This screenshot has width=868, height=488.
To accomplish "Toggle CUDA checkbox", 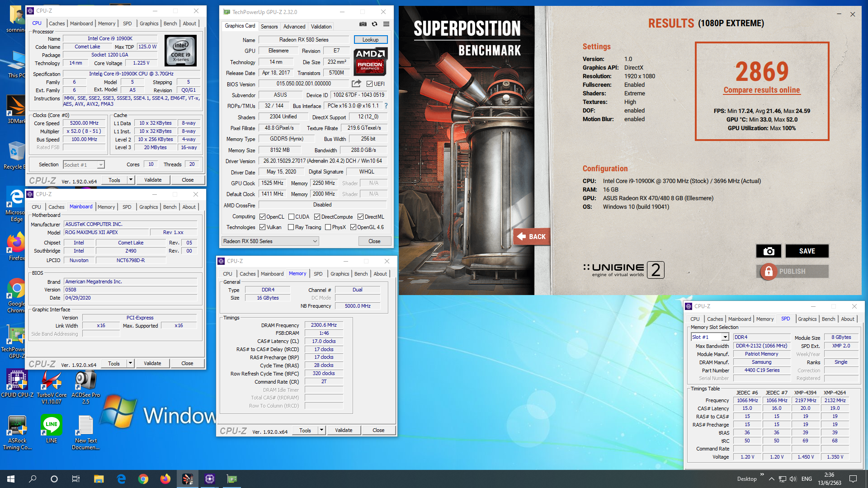I will [x=291, y=217].
